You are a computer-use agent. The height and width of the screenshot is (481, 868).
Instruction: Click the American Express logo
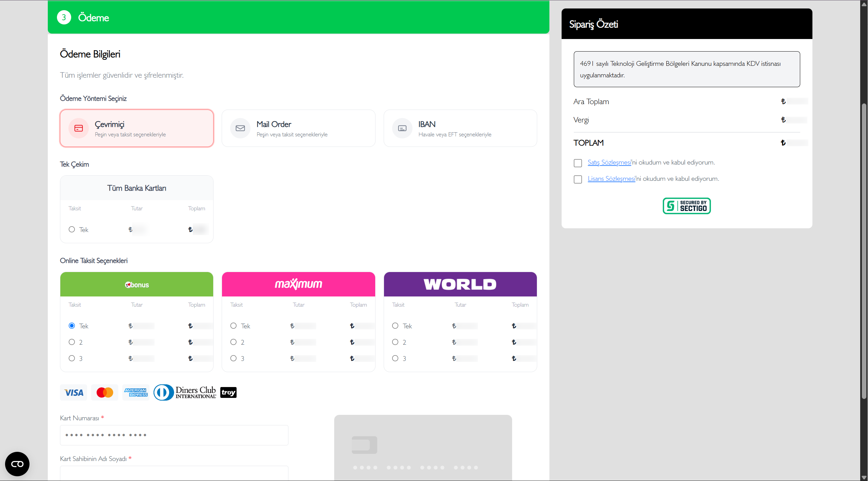tap(136, 392)
